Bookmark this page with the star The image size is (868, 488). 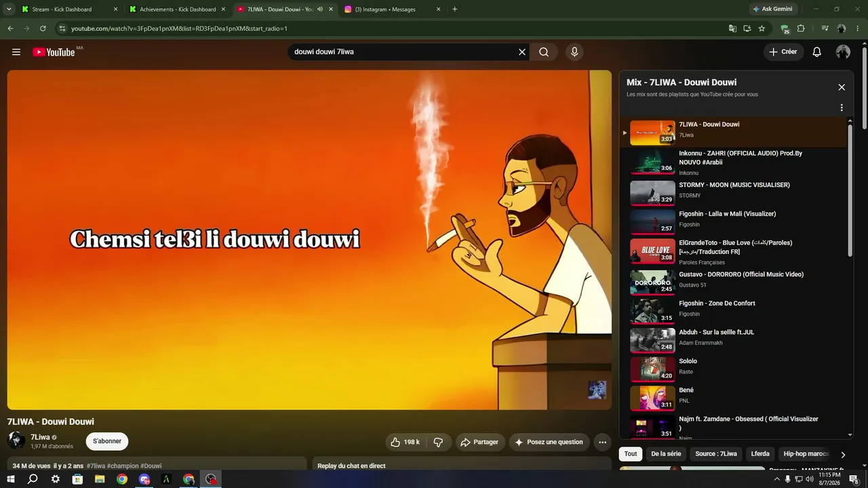(762, 28)
